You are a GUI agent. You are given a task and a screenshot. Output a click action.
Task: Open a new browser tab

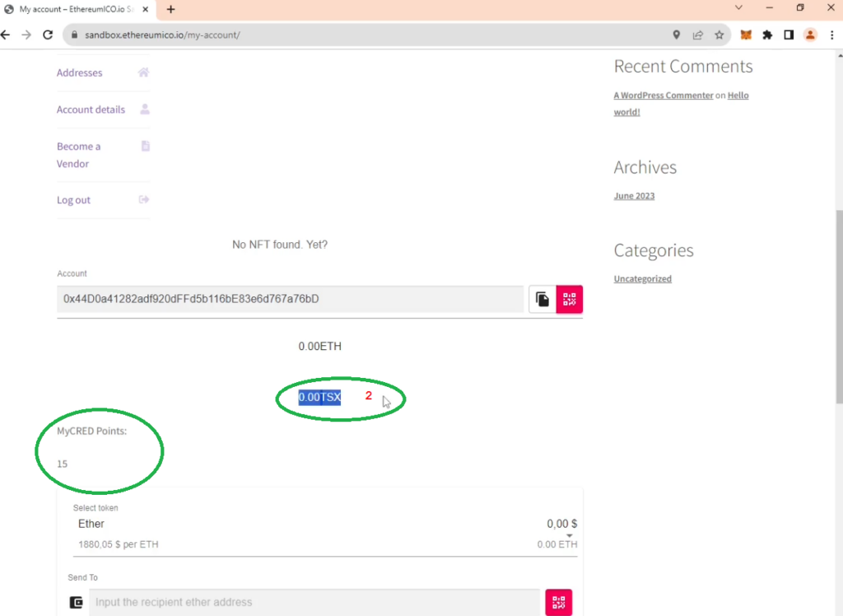(x=170, y=9)
